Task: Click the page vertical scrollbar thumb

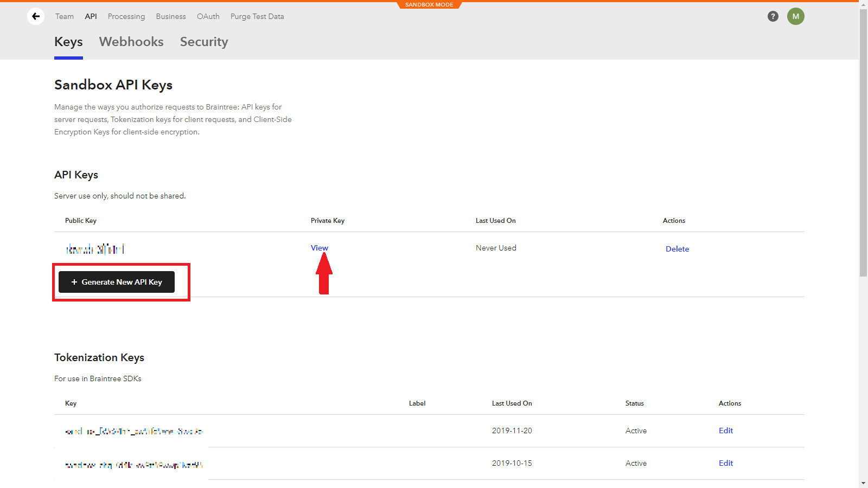Action: pyautogui.click(x=864, y=143)
